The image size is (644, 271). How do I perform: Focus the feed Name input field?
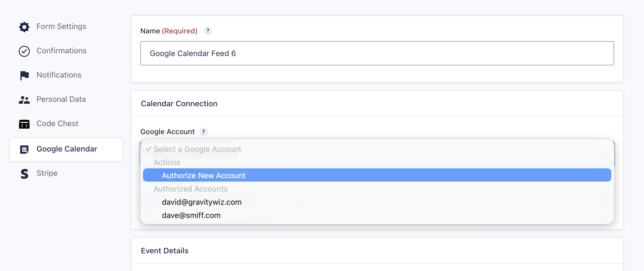(x=377, y=53)
